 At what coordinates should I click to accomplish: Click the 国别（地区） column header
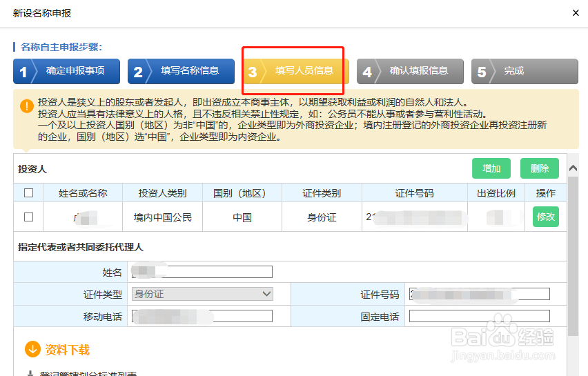pyautogui.click(x=242, y=193)
